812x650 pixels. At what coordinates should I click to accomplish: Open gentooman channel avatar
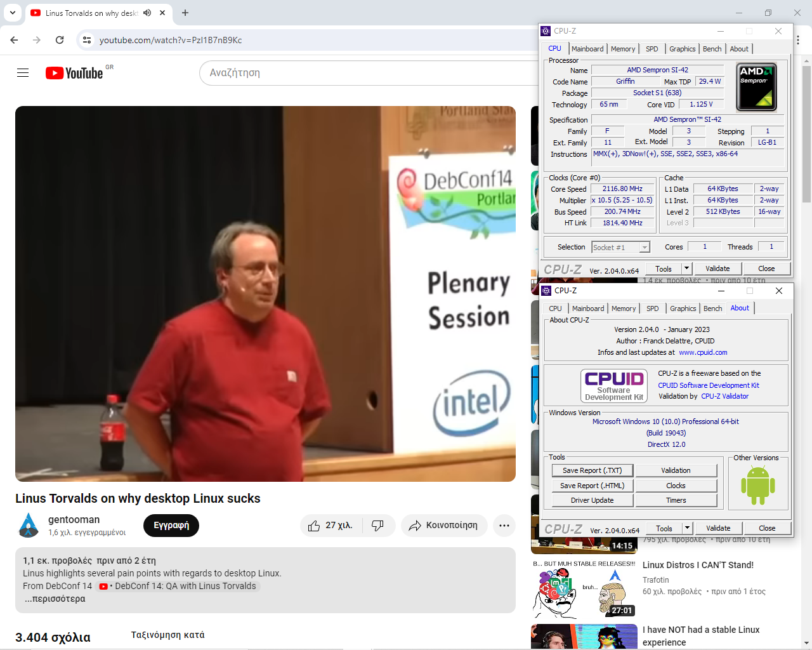28,526
